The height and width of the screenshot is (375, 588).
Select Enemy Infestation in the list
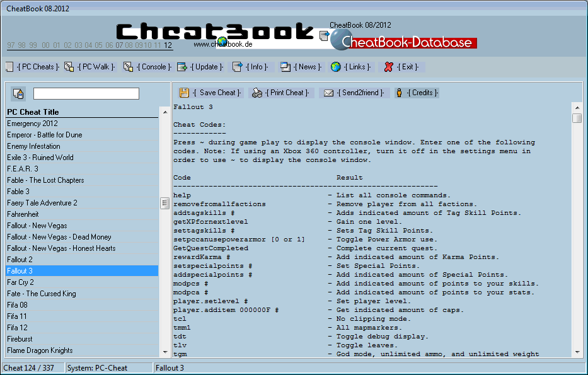(x=82, y=146)
